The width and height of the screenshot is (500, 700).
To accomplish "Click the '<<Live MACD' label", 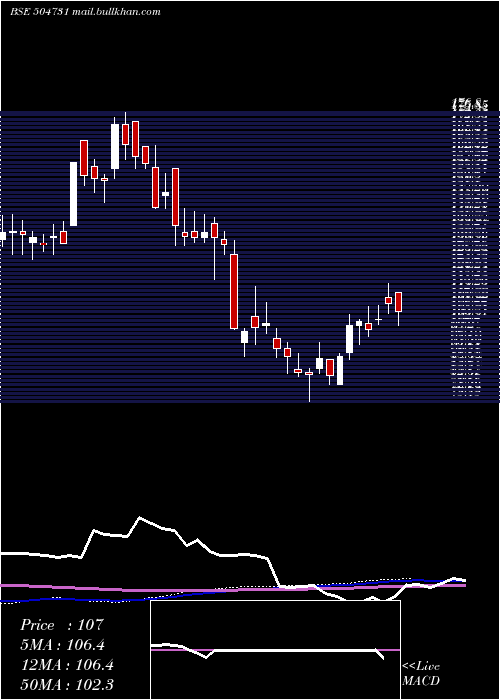I will pos(421,673).
